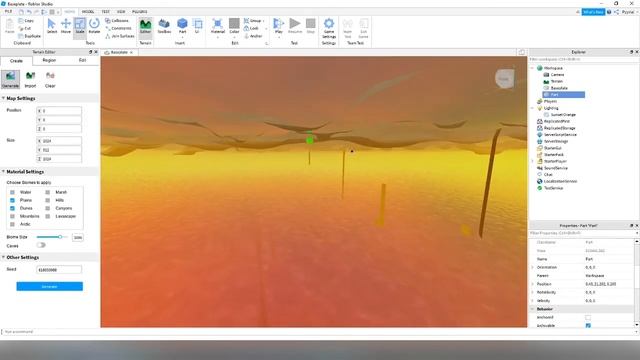The image size is (640, 360).
Task: Collapse the Behavior properties section
Action: pyautogui.click(x=533, y=309)
